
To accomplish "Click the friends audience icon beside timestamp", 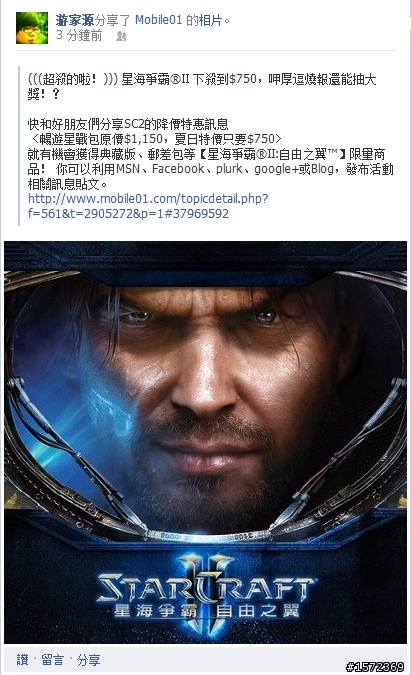I will 121,36.
